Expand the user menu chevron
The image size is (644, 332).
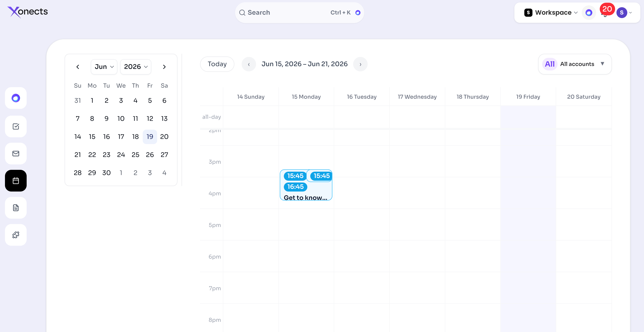(x=630, y=12)
